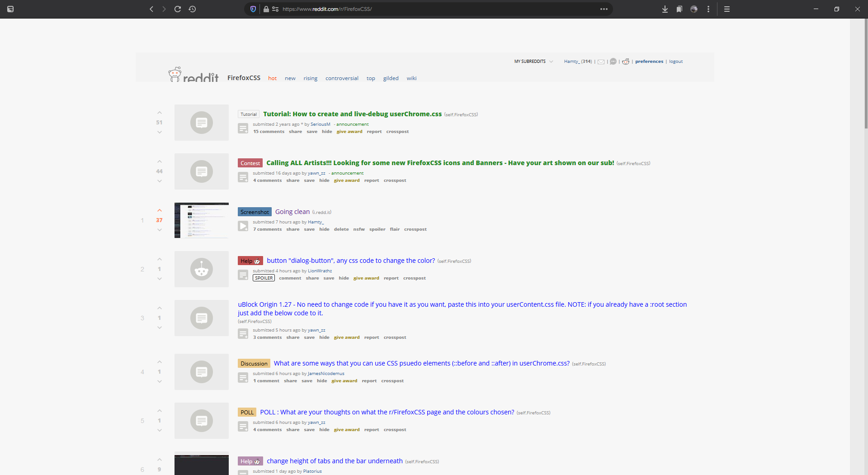Open the reddit chat bubble icon
This screenshot has height=475, width=868.
point(613,62)
